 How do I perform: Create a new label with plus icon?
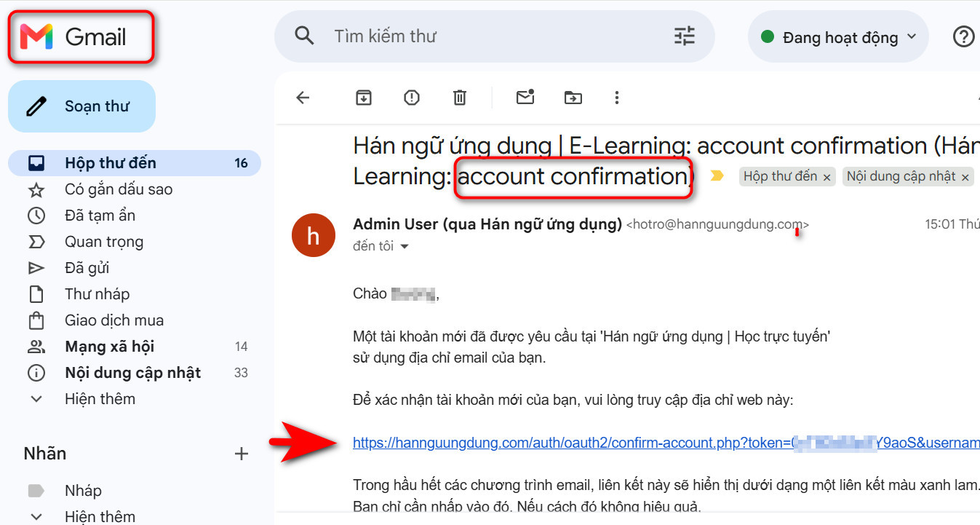click(242, 454)
